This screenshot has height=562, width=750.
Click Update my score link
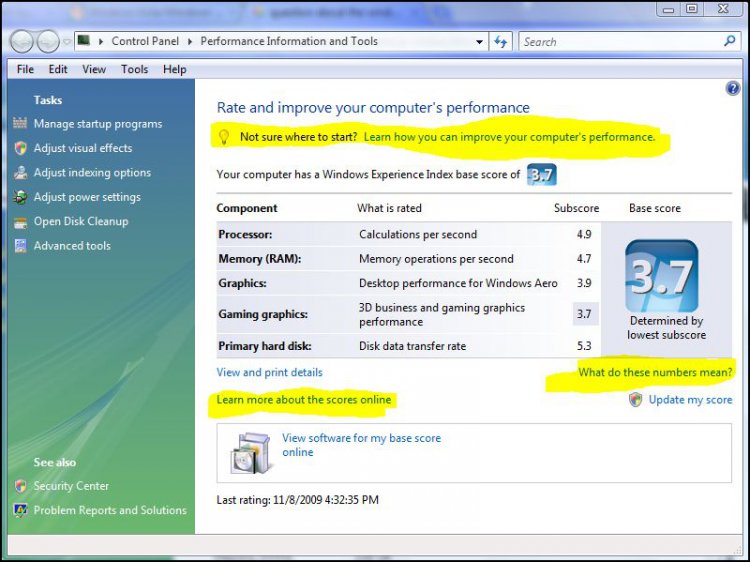coord(690,400)
